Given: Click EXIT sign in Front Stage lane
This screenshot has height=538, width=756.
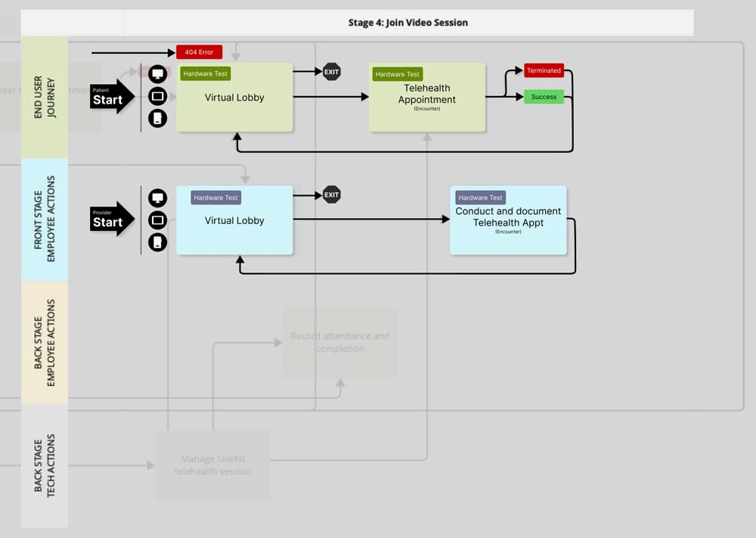Looking at the screenshot, I should pos(332,195).
